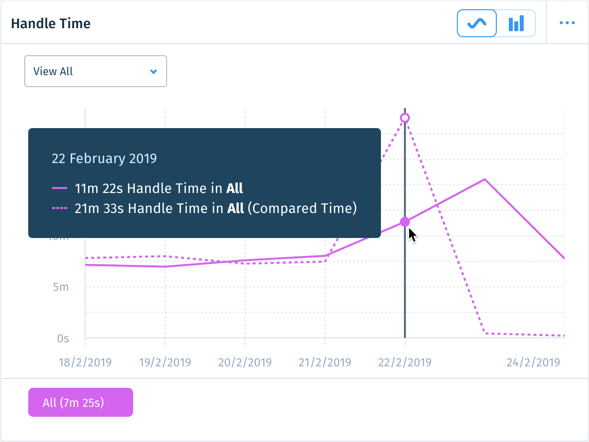589x442 pixels.
Task: Open the View All dropdown
Action: click(95, 71)
